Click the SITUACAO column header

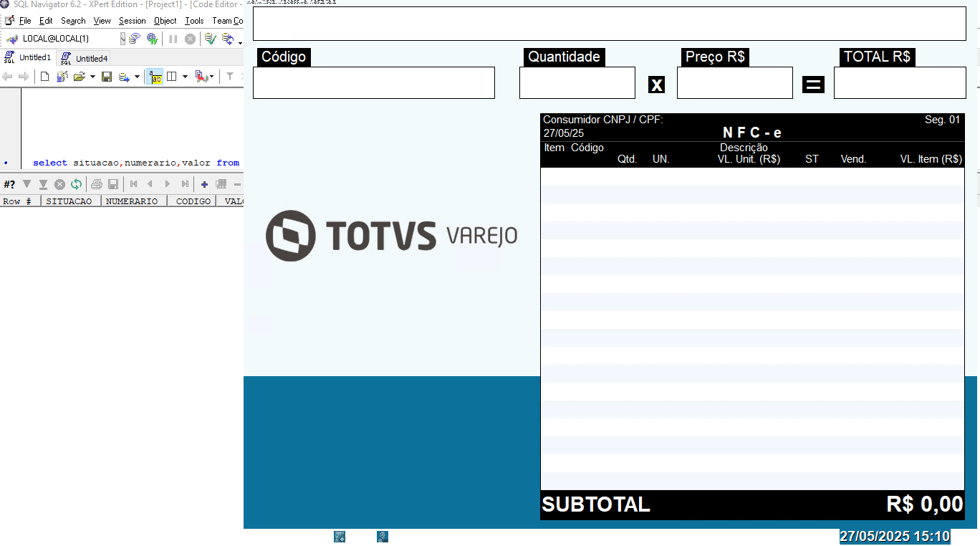click(71, 201)
